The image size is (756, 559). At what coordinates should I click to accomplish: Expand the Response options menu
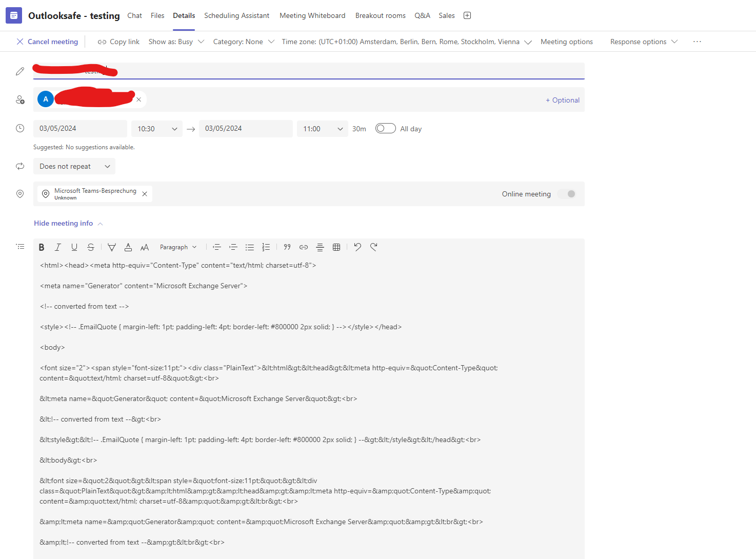[644, 42]
